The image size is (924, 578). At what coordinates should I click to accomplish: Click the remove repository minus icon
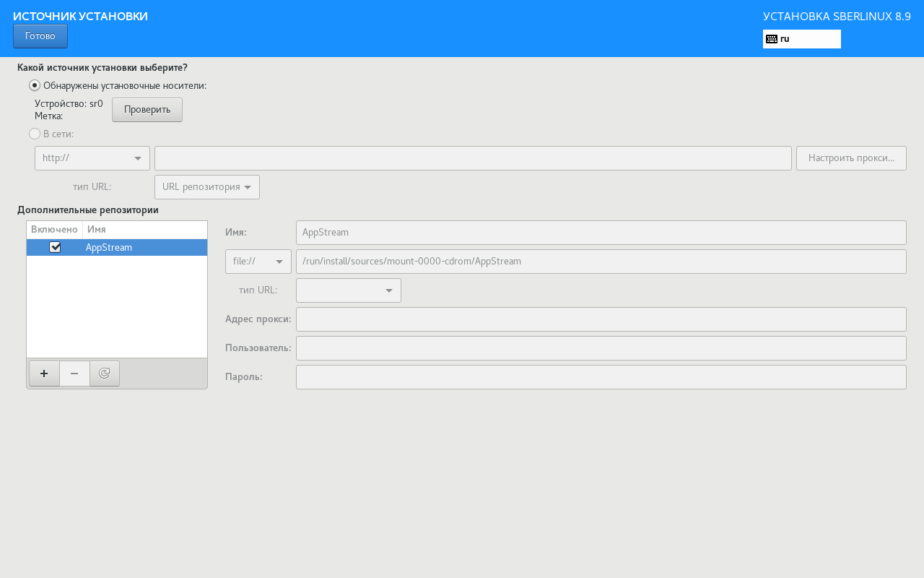(x=74, y=374)
